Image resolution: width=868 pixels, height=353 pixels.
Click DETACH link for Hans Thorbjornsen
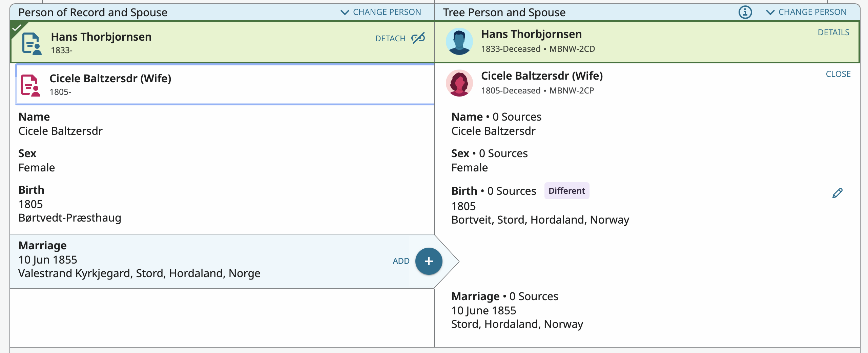click(x=390, y=39)
